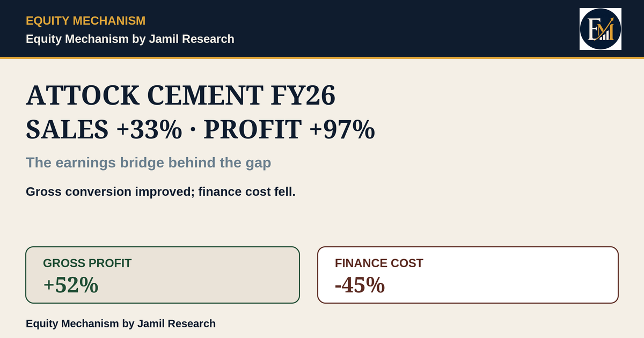Select the gold EQUITY MECHANISM title

tap(85, 21)
